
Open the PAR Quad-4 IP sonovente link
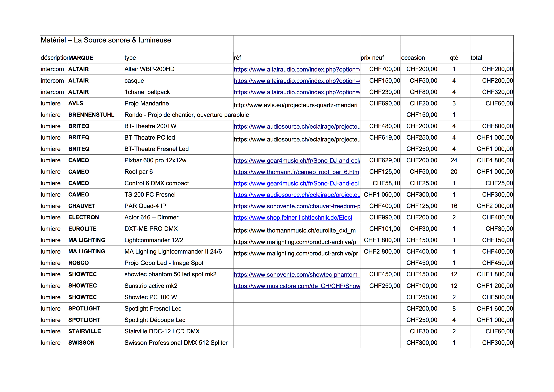pyautogui.click(x=297, y=206)
